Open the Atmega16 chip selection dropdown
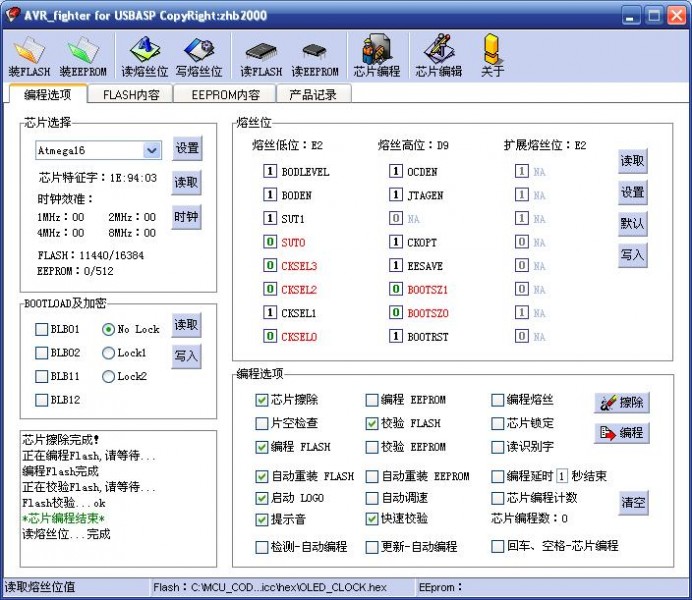Viewport: 692px width, 600px height. pos(151,150)
